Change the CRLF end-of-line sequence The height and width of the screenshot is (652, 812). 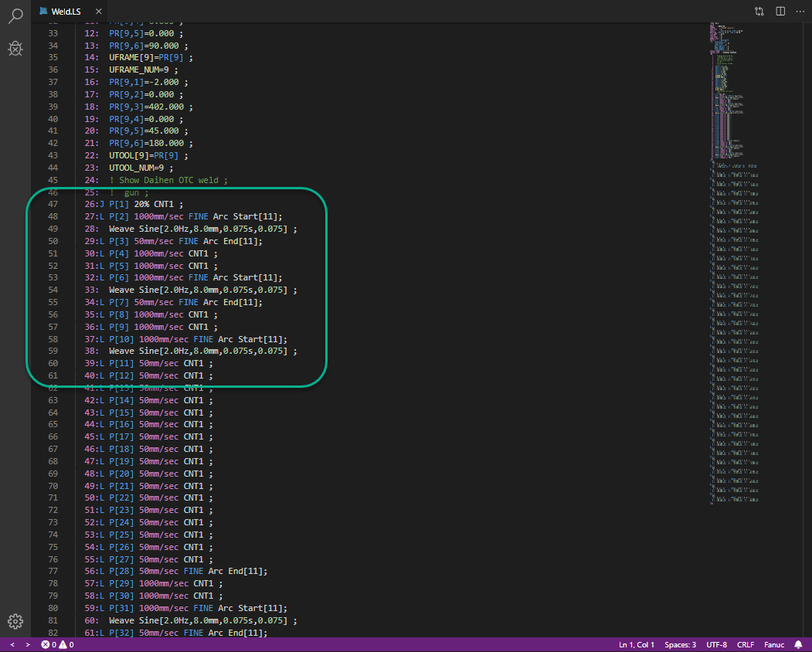[746, 644]
